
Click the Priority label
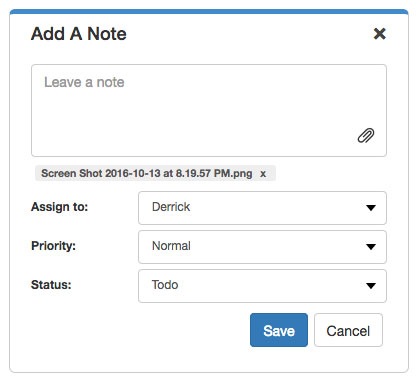[53, 246]
